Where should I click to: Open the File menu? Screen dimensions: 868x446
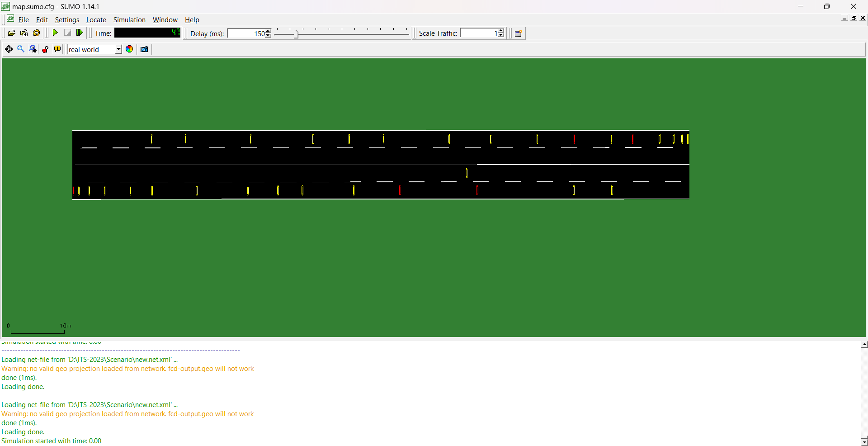(24, 20)
